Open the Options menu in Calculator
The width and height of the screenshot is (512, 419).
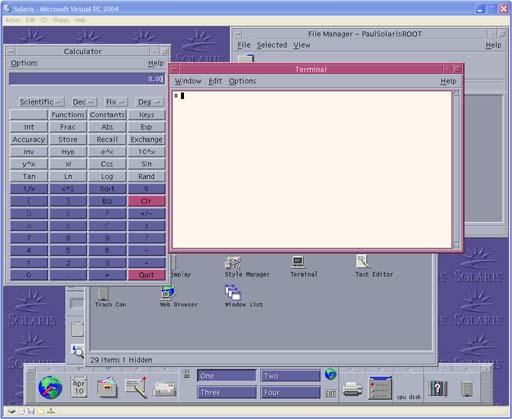click(x=24, y=63)
